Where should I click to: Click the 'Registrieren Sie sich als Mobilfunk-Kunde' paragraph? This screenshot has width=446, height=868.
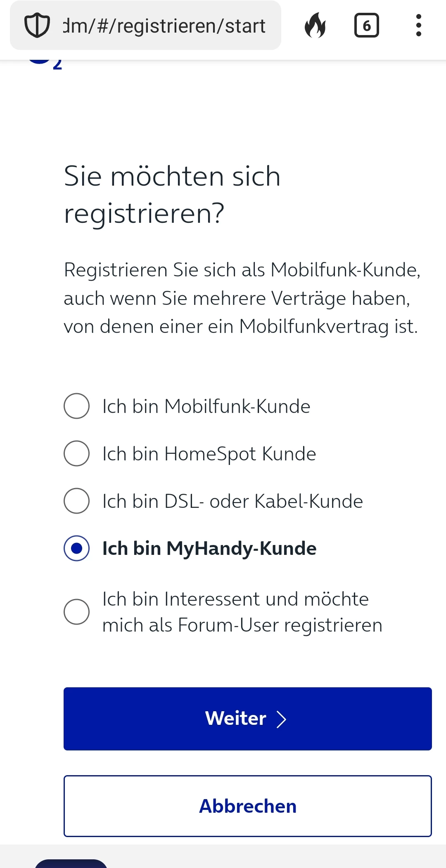[x=242, y=298]
